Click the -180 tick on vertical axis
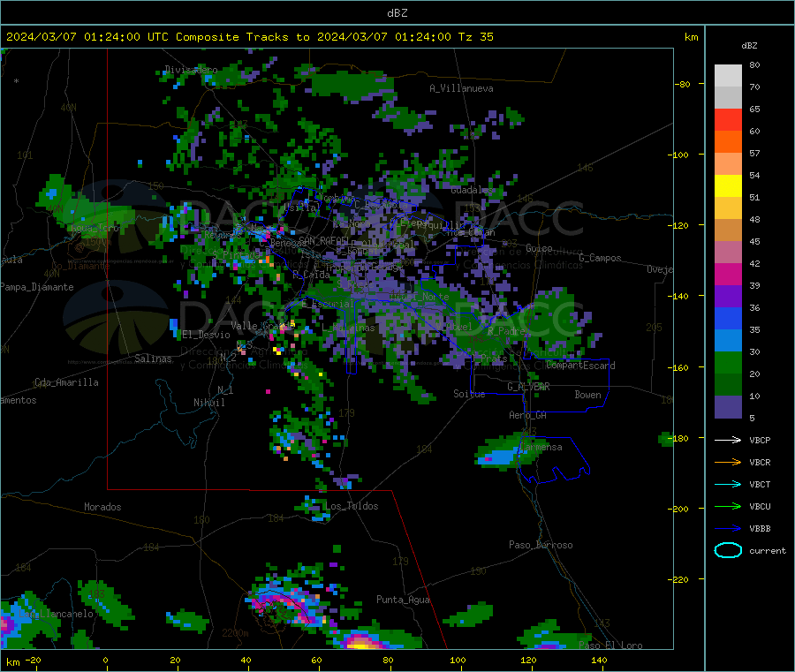This screenshot has height=672, width=795. [681, 438]
